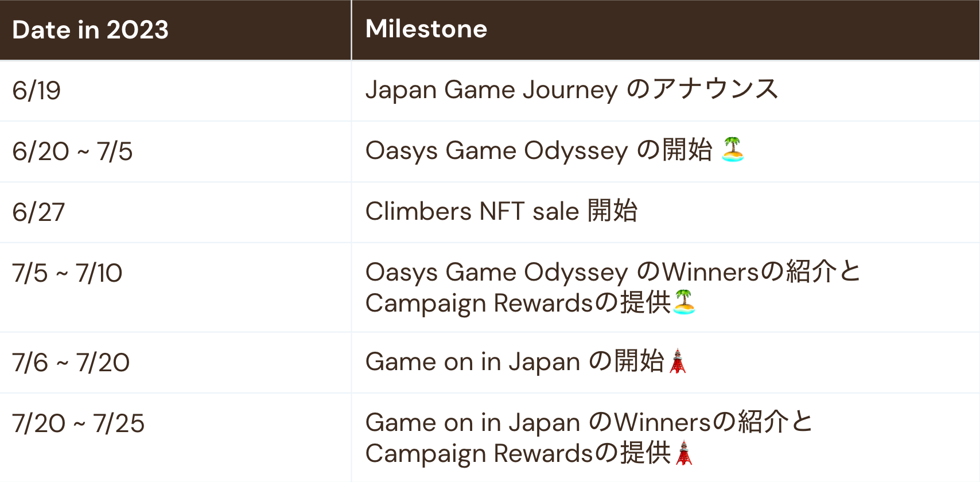The image size is (980, 482).
Task: Click the Game on in Japan の開始 text
Action: pyautogui.click(x=514, y=361)
